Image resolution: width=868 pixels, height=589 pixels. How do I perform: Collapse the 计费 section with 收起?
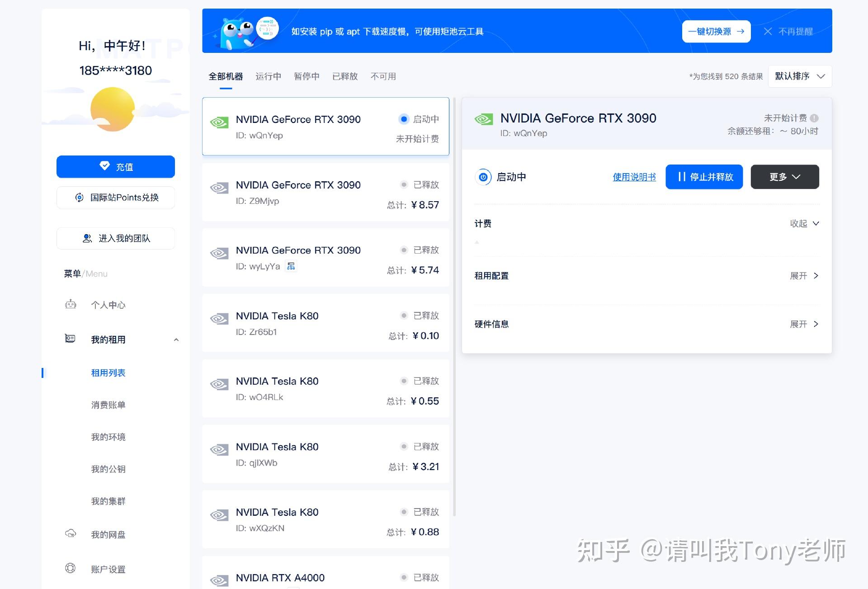click(x=804, y=223)
